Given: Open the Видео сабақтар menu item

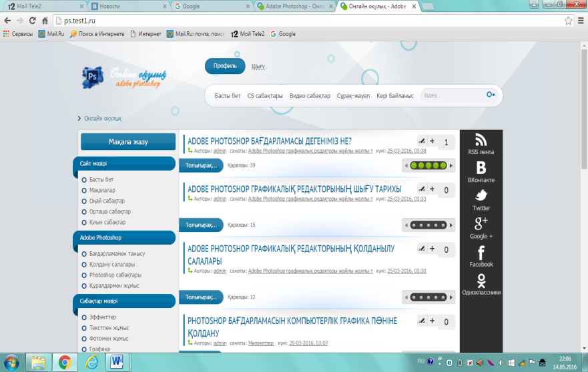Looking at the screenshot, I should point(310,95).
